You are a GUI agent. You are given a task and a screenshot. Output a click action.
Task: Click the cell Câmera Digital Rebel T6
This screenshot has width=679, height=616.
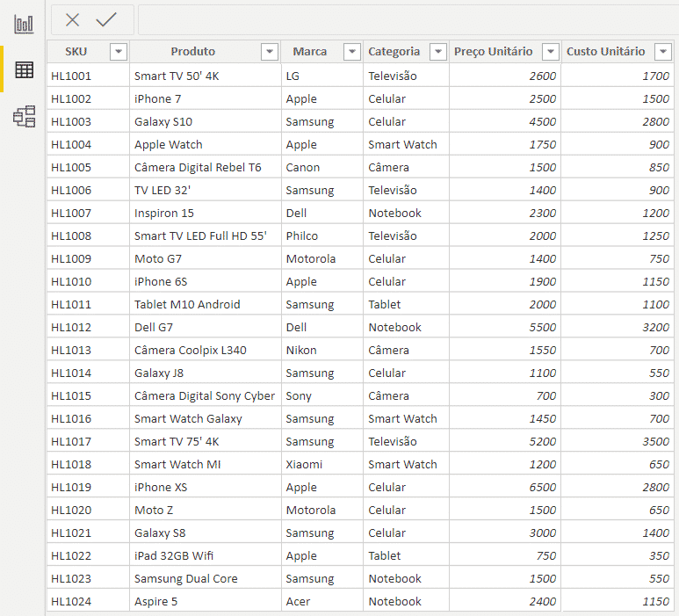[206, 168]
